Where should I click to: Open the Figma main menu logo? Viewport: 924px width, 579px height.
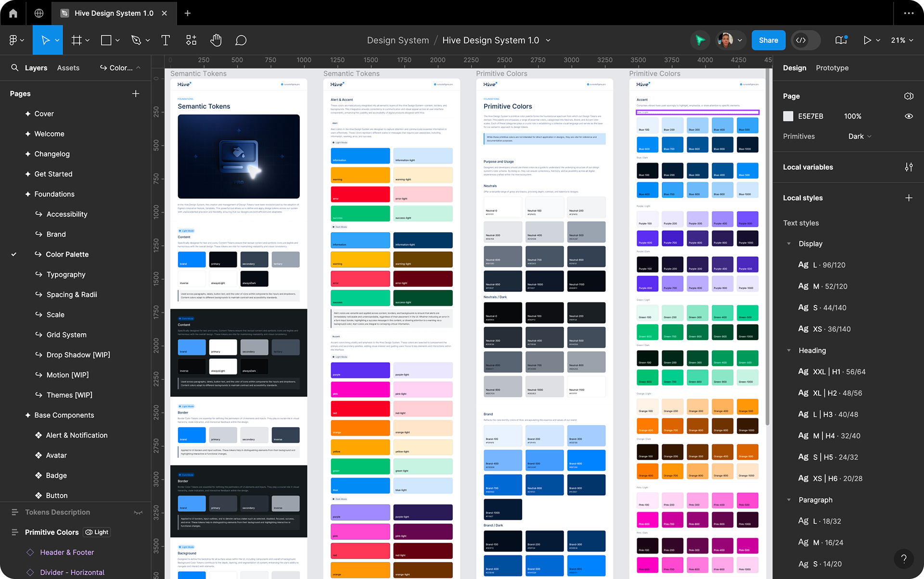coord(13,40)
